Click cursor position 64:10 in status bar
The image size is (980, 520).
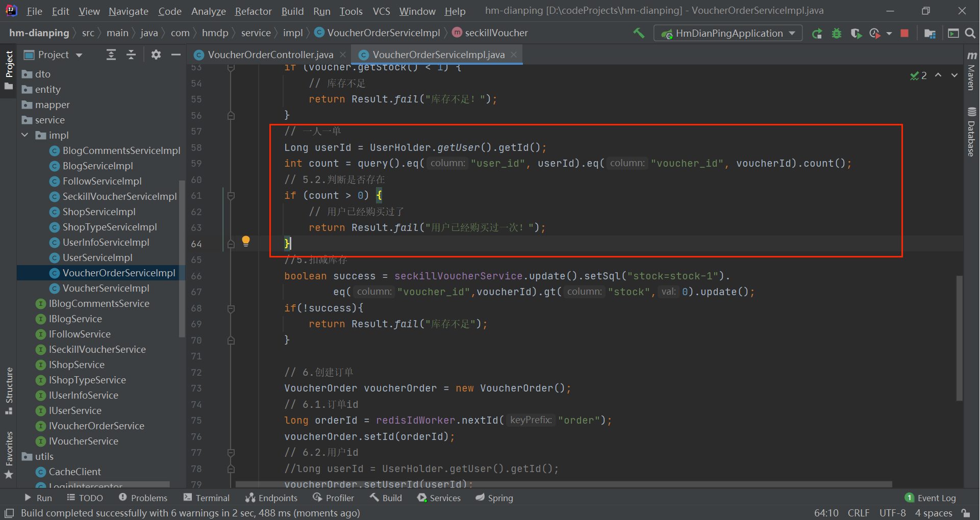click(x=826, y=513)
